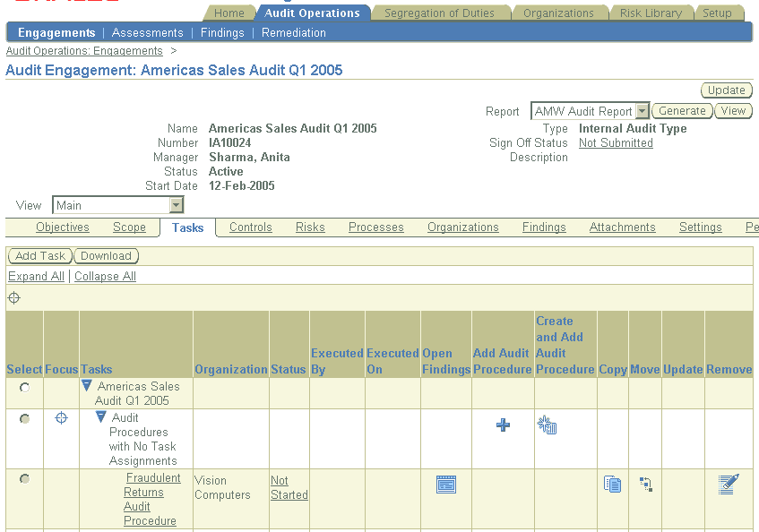Click the focus icon above the table header
Viewport: 759px width, 532px height.
[x=14, y=298]
